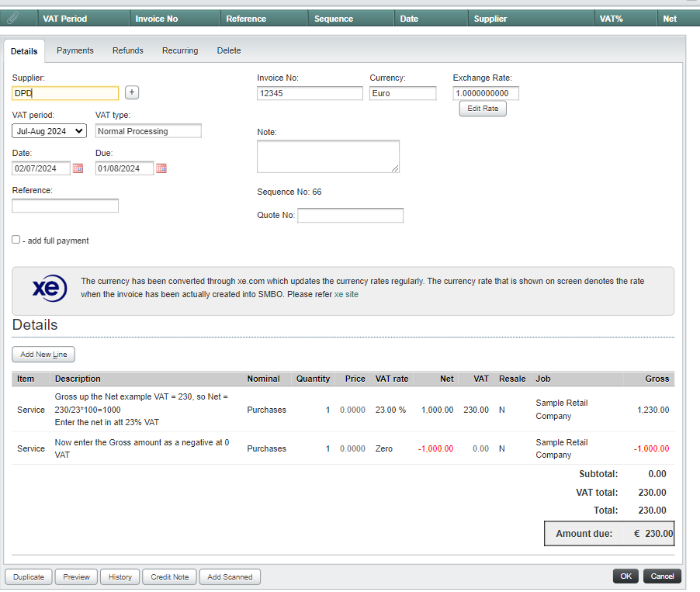Select the Delete tab
The width and height of the screenshot is (700, 592).
(x=229, y=50)
